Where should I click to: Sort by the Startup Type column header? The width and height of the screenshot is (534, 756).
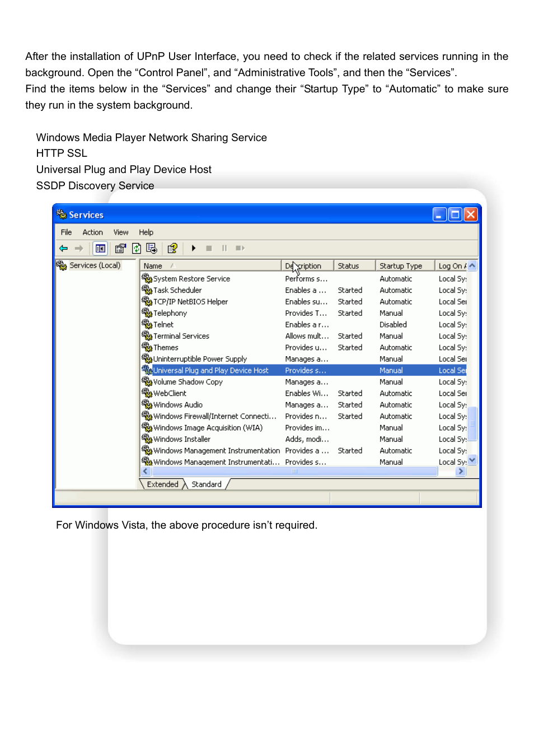[405, 266]
